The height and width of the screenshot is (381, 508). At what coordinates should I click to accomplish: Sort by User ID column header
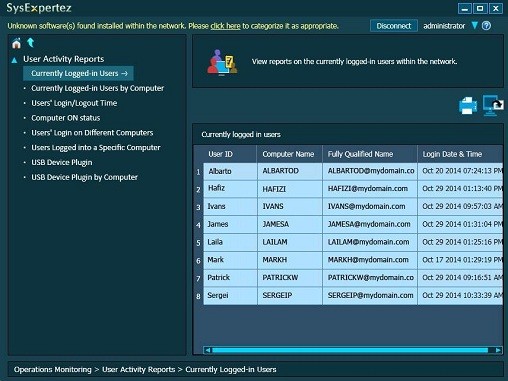pos(230,154)
